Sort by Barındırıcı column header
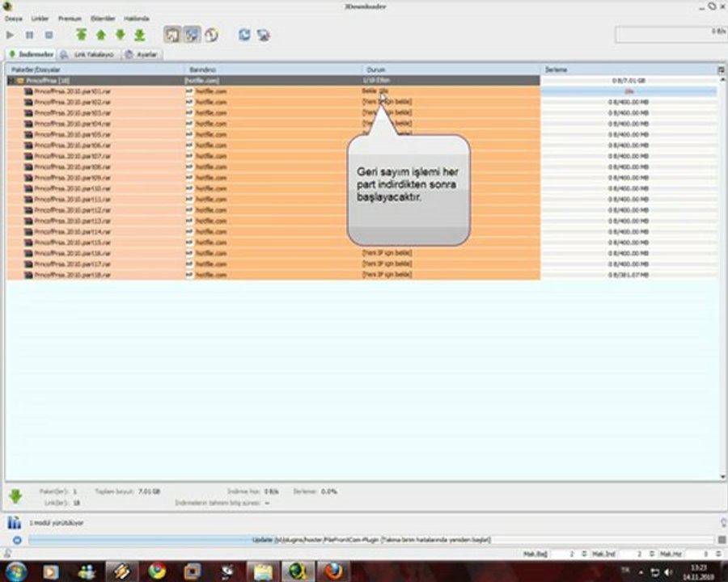Viewport: 728px width, 582px height. pyautogui.click(x=273, y=70)
